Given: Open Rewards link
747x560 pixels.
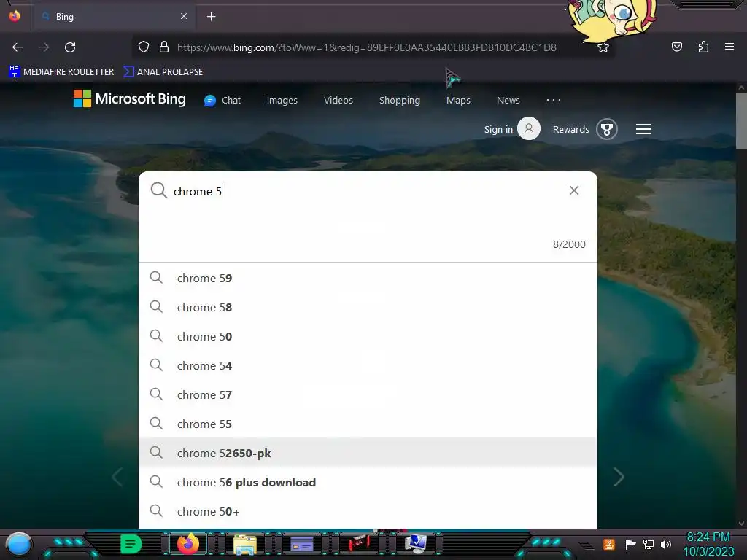Looking at the screenshot, I should pyautogui.click(x=570, y=130).
